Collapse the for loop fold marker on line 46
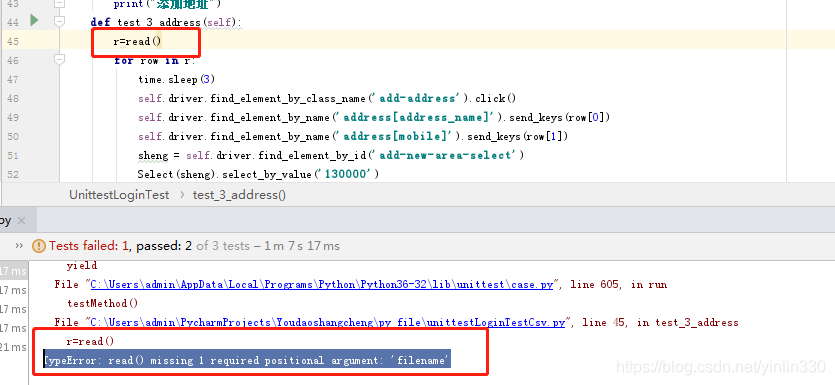Image resolution: width=835 pixels, height=385 pixels. (x=59, y=60)
